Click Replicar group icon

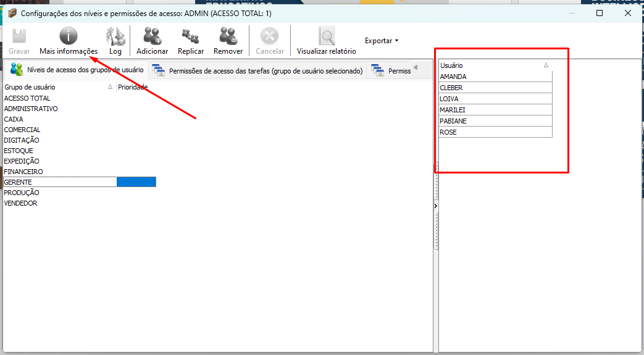coord(191,36)
